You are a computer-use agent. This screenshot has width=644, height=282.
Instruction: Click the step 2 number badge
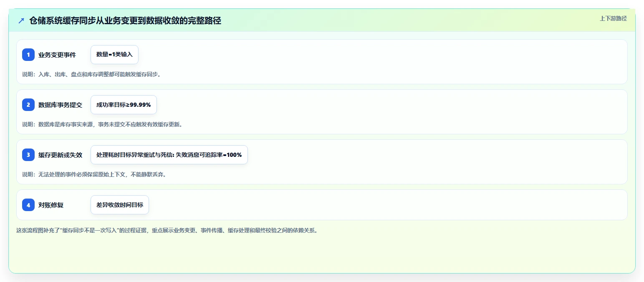coord(28,105)
